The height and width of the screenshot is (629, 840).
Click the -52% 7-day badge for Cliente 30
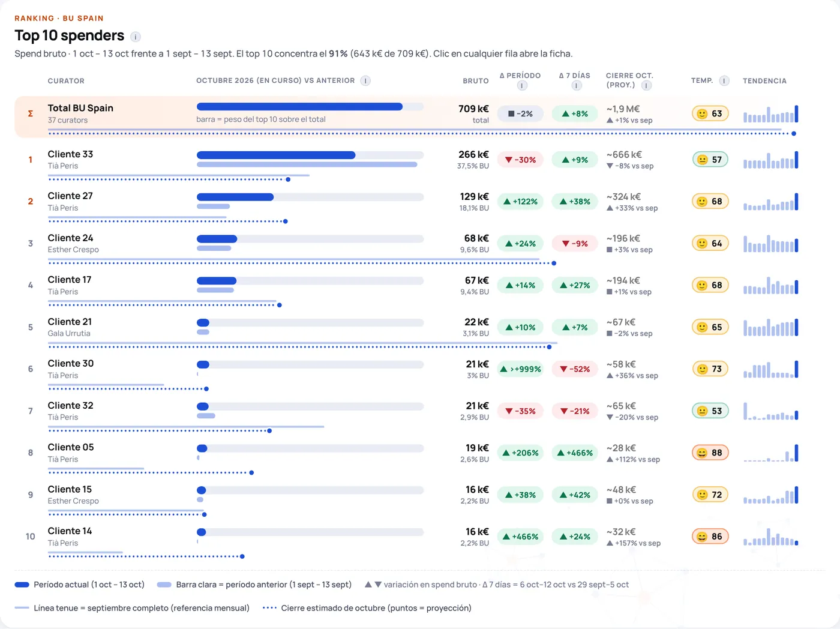coord(575,369)
